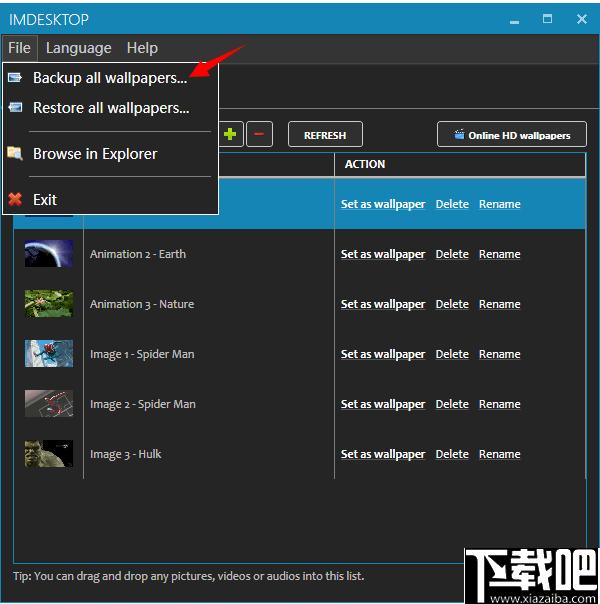Click the Image 3 - Hulk thumbnail

49,454
